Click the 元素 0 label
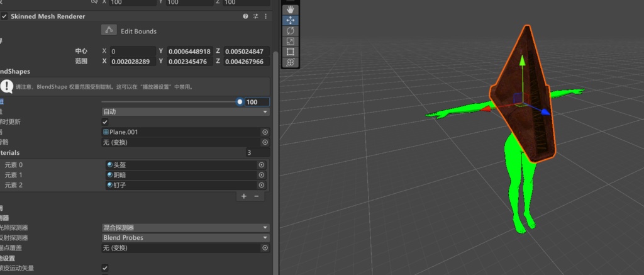 [x=14, y=165]
